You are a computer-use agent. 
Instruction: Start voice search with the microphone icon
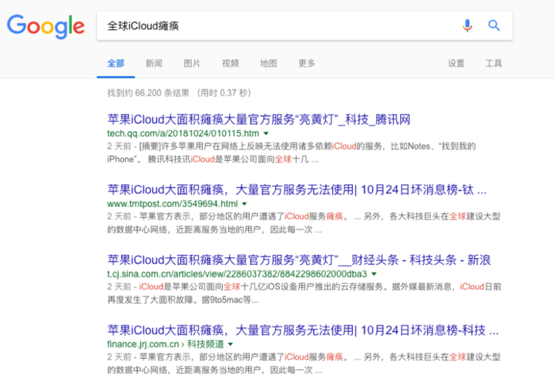click(467, 25)
